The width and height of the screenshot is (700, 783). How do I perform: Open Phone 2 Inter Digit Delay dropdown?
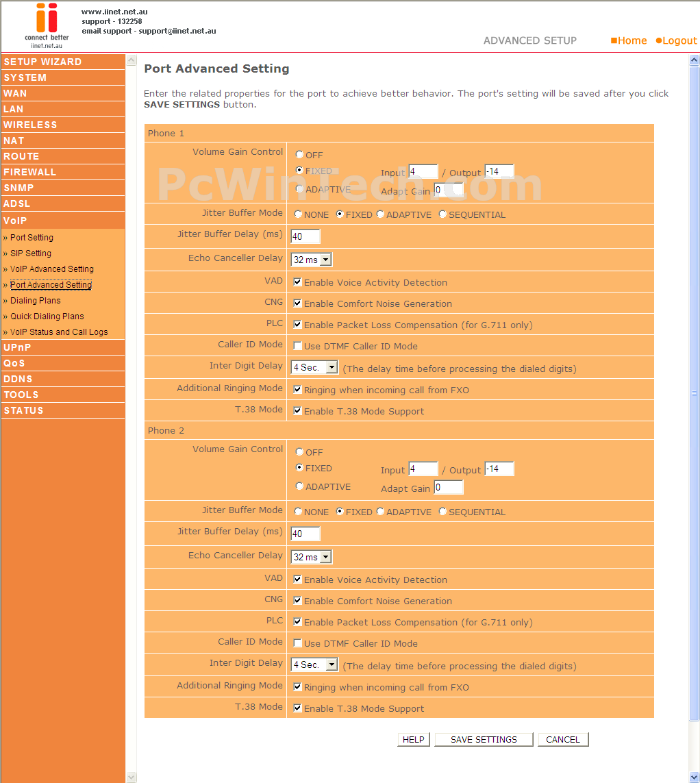pyautogui.click(x=314, y=664)
